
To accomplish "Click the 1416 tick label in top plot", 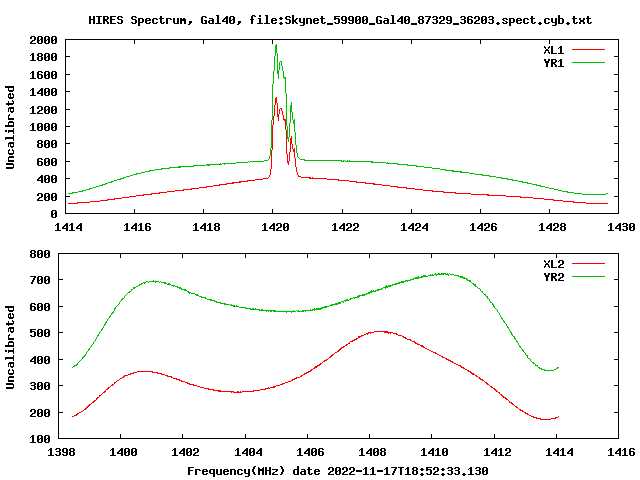I will 137,227.
